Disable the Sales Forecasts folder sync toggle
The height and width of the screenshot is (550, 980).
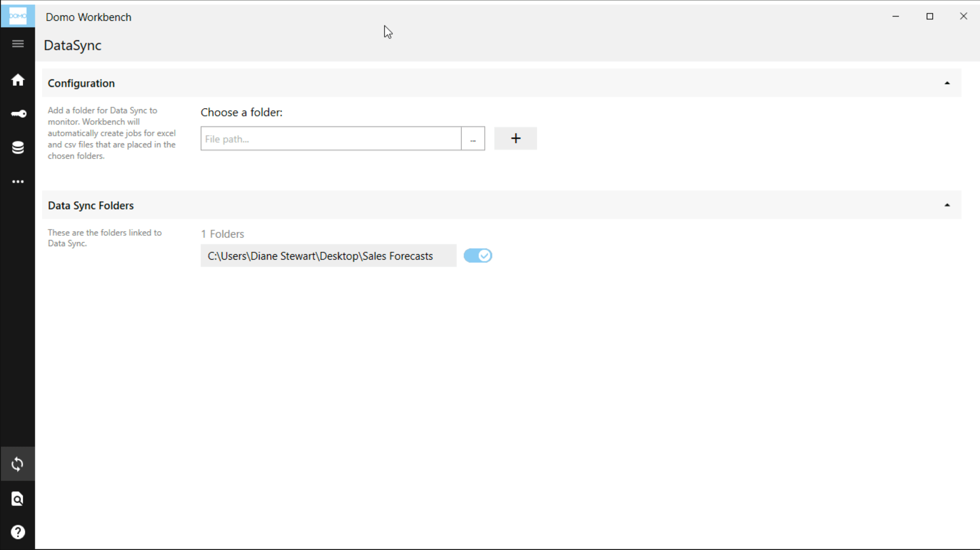pos(478,256)
